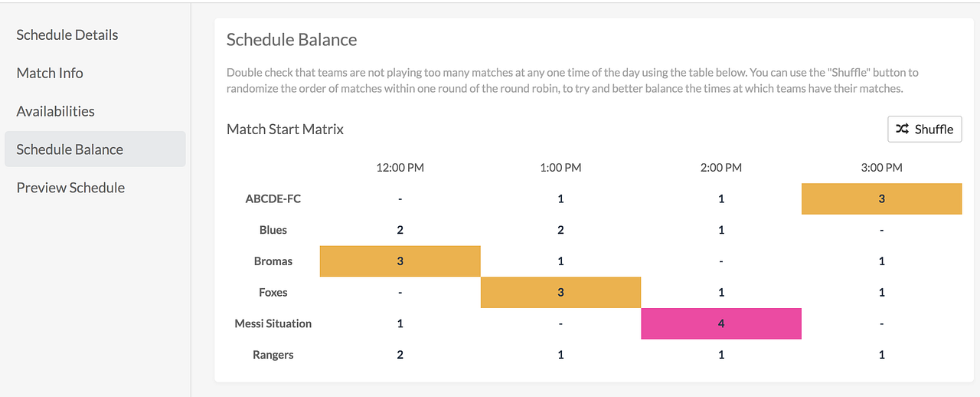Click the Blues team row label
The image size is (980, 397).
click(273, 230)
